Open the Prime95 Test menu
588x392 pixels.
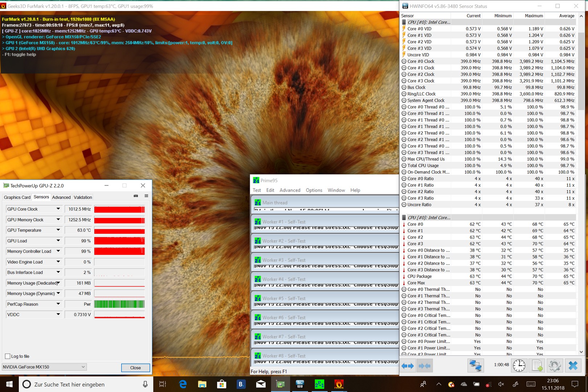coord(257,190)
